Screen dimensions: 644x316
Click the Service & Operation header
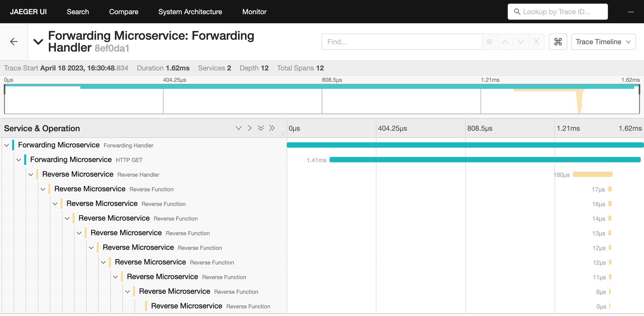pyautogui.click(x=42, y=128)
